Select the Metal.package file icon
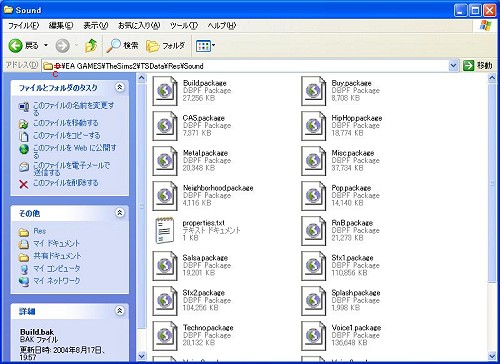The image size is (500, 364). [x=165, y=161]
